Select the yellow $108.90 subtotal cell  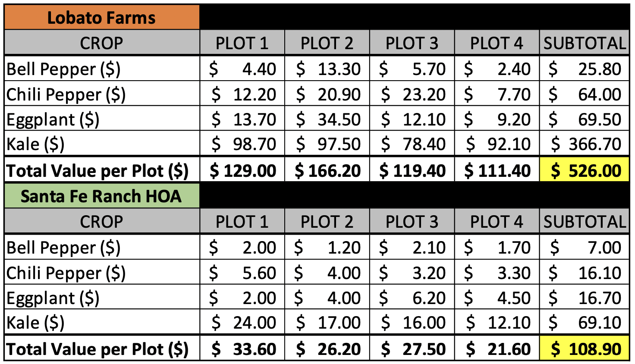[584, 349]
